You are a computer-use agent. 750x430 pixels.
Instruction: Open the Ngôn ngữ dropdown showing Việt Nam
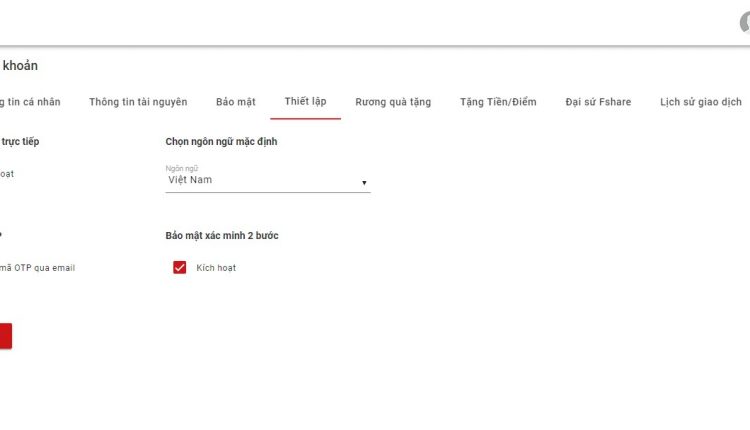[x=268, y=179]
